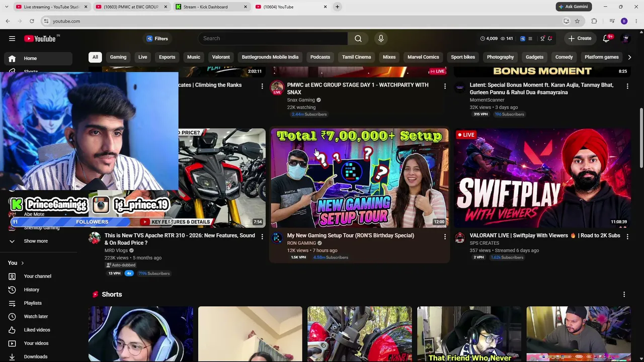The height and width of the screenshot is (362, 644).
Task: Switch to Stream - Kick Dashboard tab
Action: [x=211, y=7]
